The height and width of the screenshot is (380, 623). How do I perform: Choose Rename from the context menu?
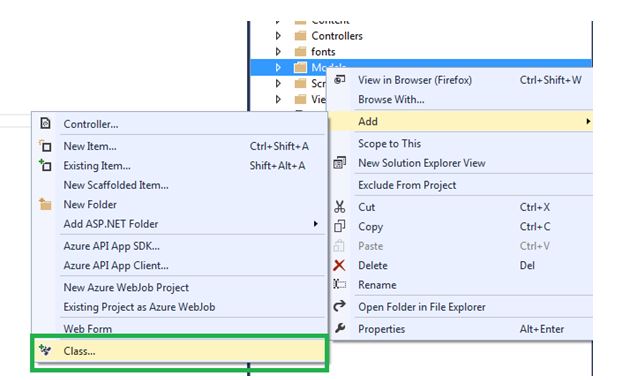click(377, 285)
